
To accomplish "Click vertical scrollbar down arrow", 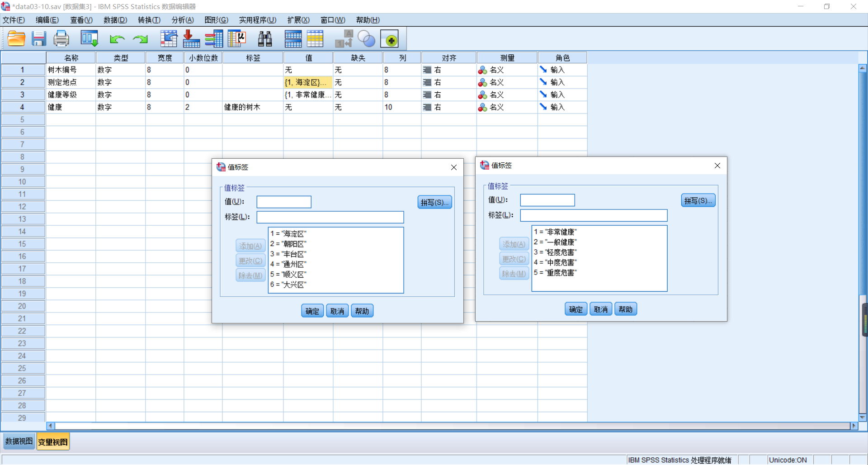I will pos(863,418).
